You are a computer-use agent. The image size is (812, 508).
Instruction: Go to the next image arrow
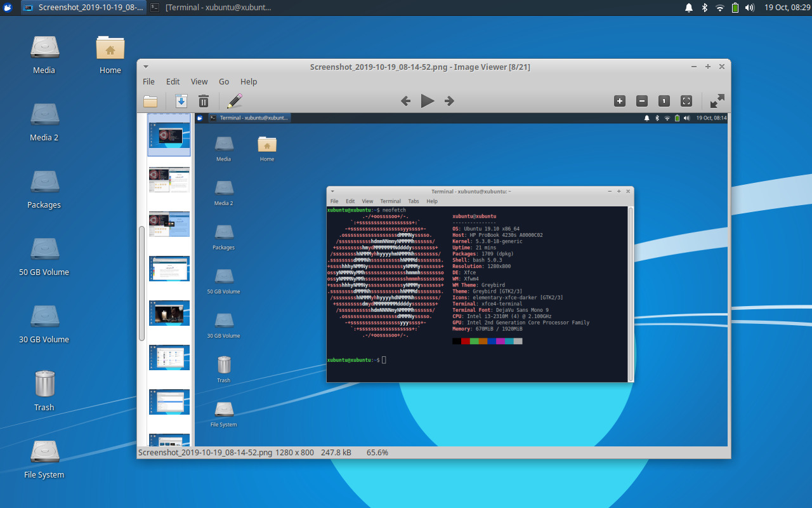(449, 101)
